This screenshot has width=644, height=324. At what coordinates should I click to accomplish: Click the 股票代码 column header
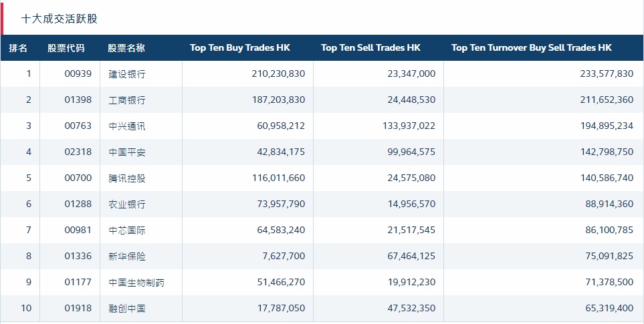(66, 48)
